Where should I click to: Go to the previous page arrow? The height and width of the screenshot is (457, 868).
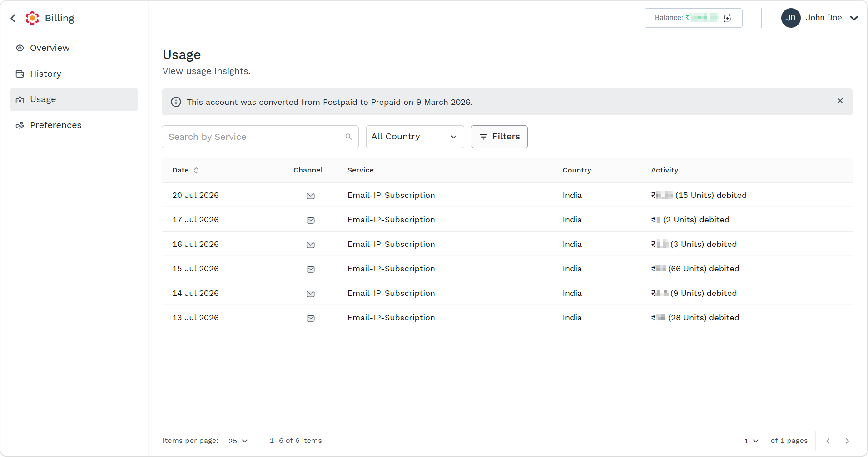click(x=828, y=441)
